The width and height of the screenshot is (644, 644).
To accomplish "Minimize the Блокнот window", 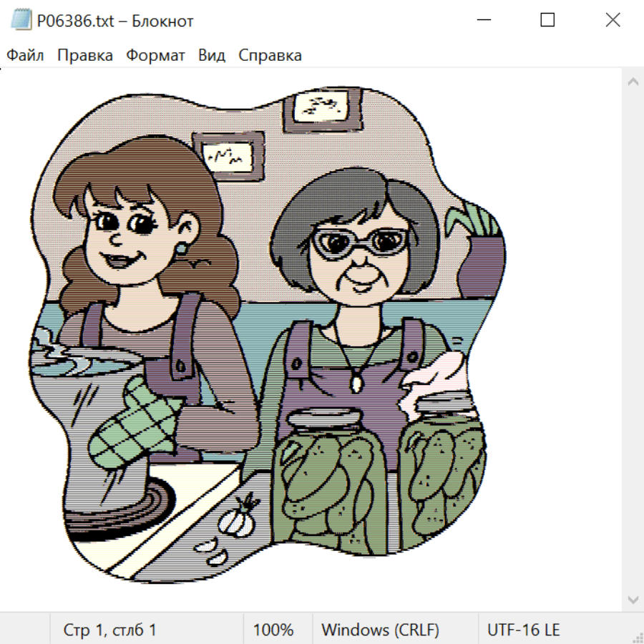I will pos(482,20).
